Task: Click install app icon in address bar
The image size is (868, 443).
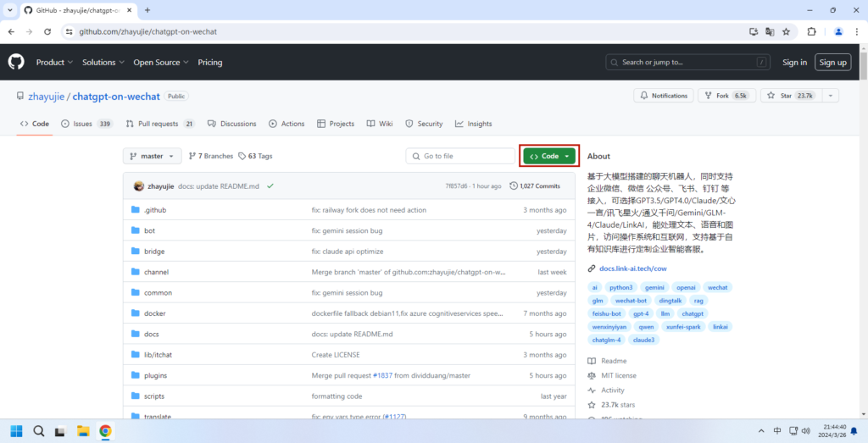Action: [754, 32]
